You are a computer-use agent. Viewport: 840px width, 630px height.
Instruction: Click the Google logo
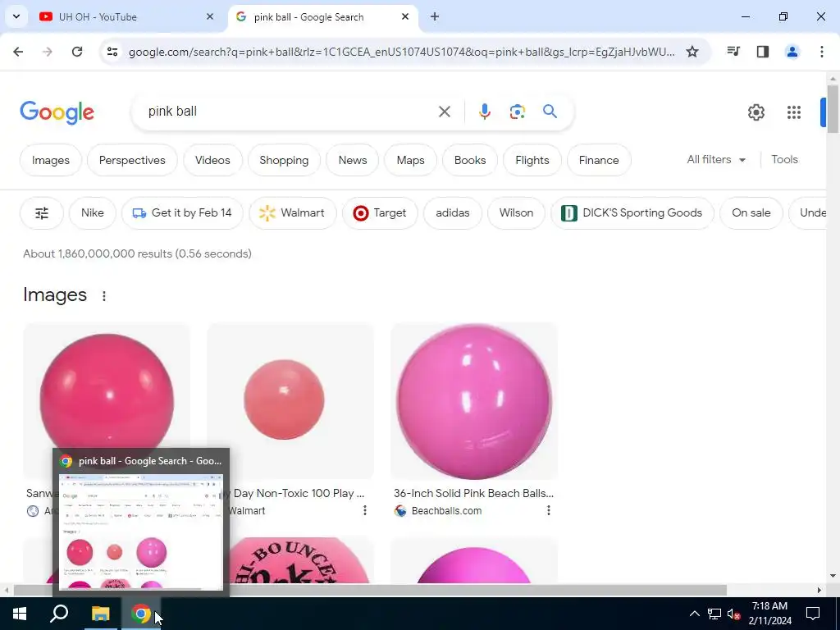tap(57, 112)
